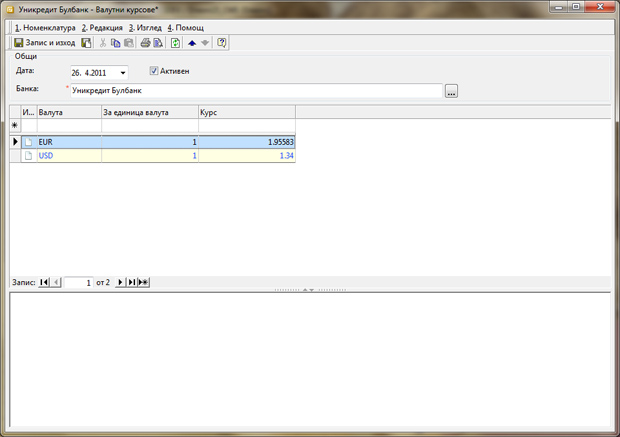Toggle the 'Активен' checkbox

click(154, 71)
